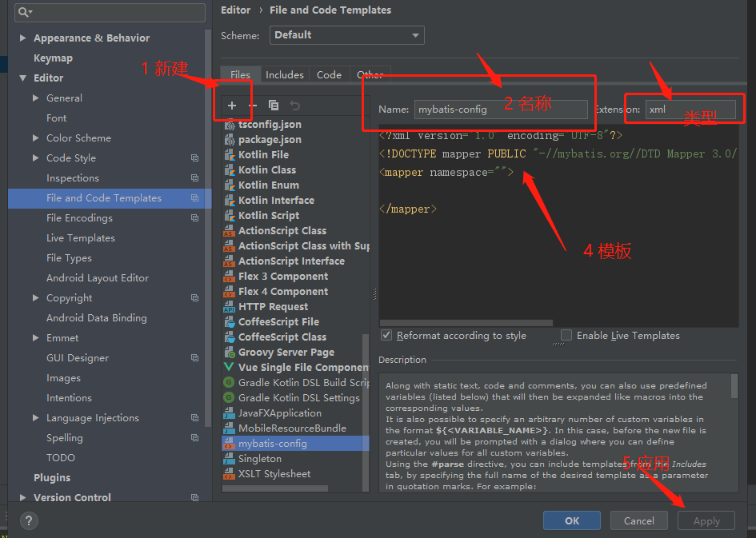The image size is (756, 538).
Task: Click the template editor horizontal scrollbar
Action: [x=466, y=323]
